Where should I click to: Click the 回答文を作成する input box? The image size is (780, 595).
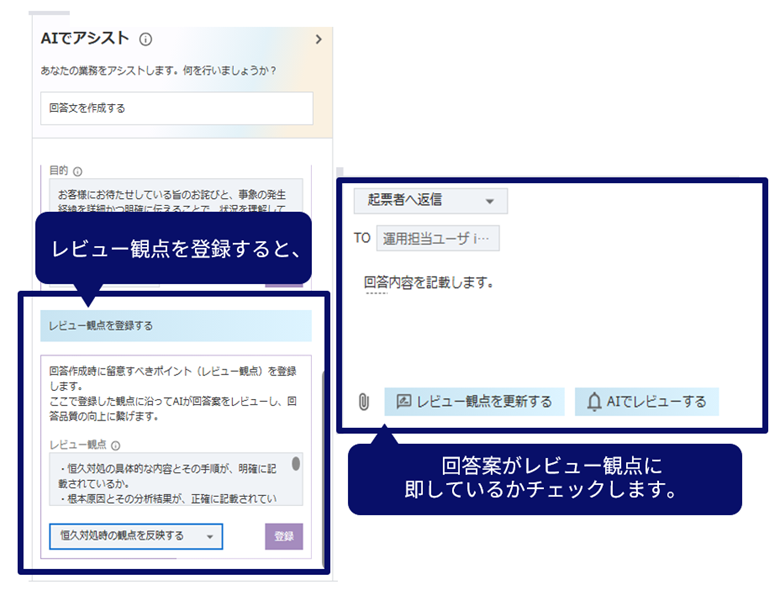[x=176, y=108]
